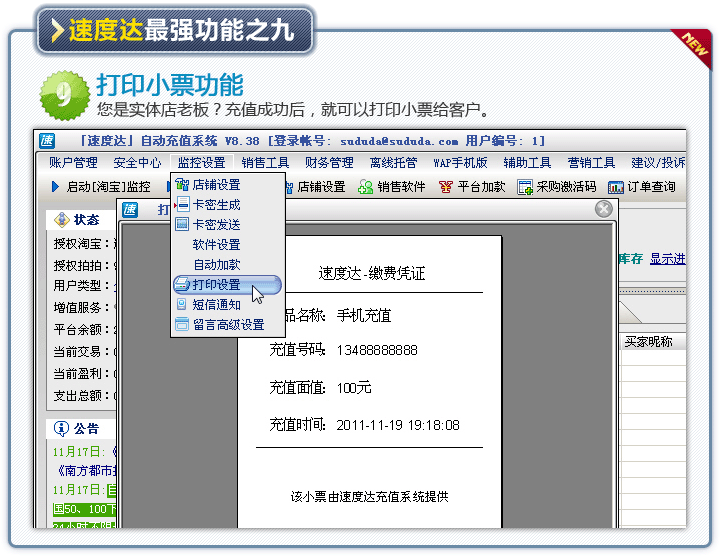Open 销售软件 from the toolbar

click(401, 186)
